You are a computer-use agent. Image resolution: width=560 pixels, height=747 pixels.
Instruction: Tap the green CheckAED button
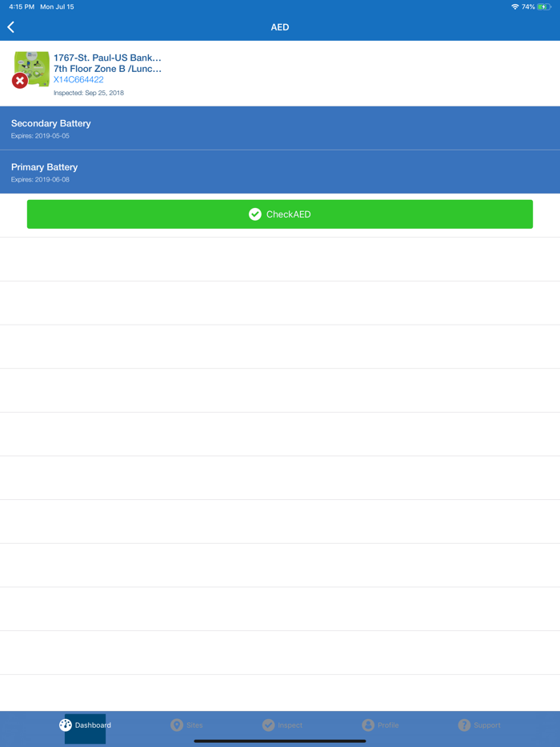tap(280, 214)
